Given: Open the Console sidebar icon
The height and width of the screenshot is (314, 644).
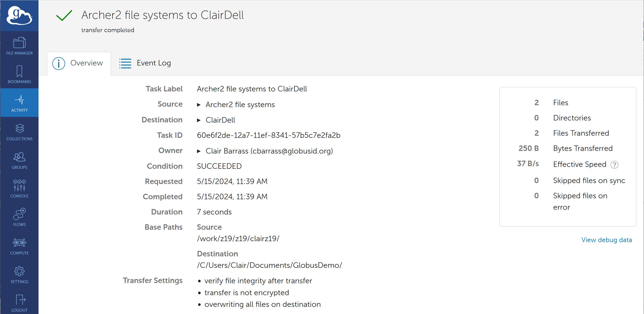Looking at the screenshot, I should (19, 189).
